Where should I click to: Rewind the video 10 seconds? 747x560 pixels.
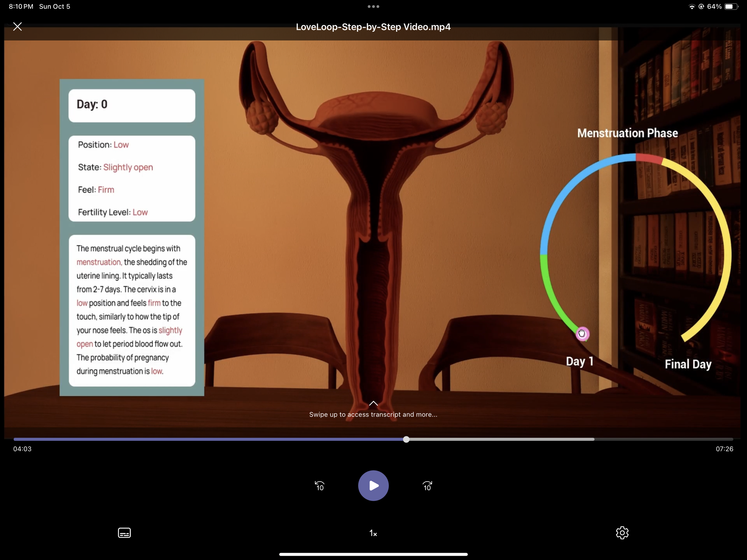[x=319, y=486]
